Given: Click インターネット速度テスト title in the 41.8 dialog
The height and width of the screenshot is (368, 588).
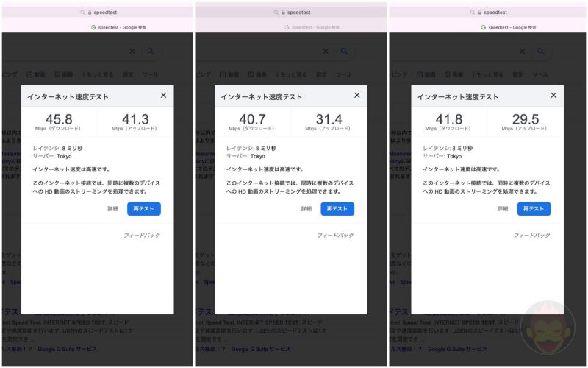Looking at the screenshot, I should click(458, 97).
